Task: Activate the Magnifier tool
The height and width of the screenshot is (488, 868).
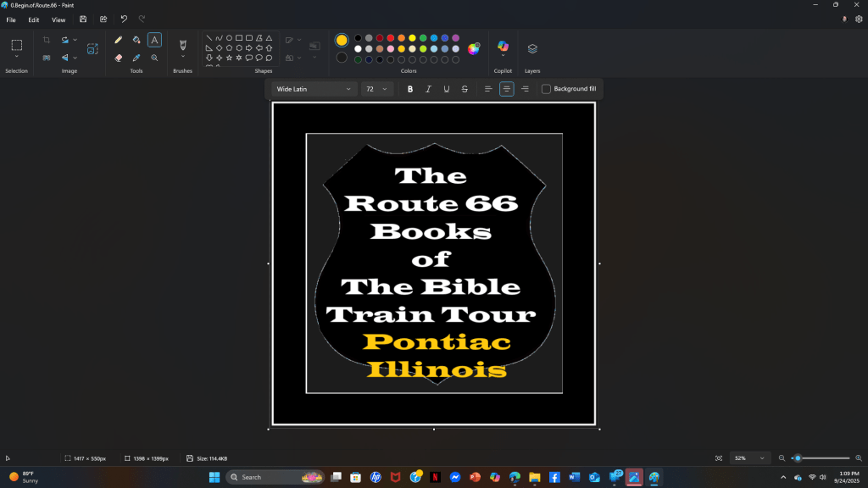Action: 154,58
